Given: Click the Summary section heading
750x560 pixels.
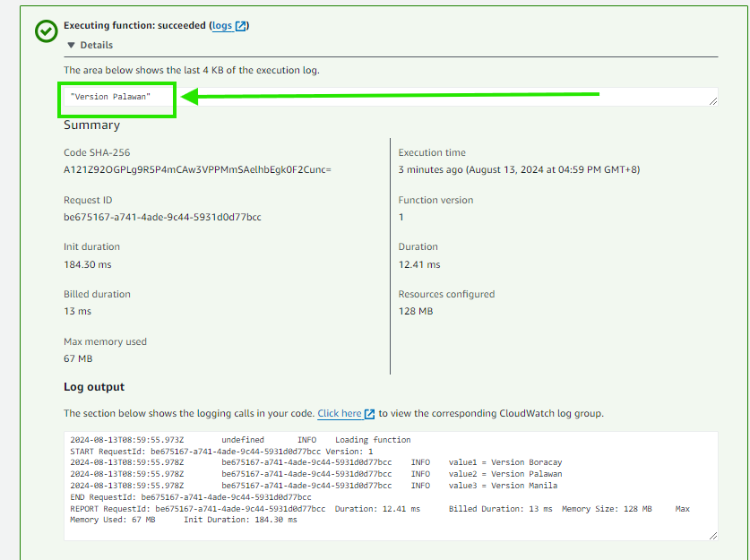Looking at the screenshot, I should coord(91,125).
